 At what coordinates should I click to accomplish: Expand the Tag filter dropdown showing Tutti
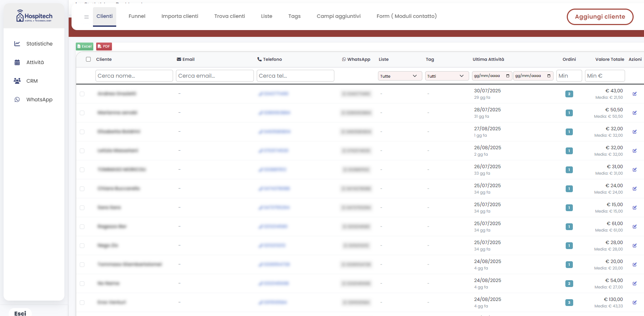click(x=447, y=76)
